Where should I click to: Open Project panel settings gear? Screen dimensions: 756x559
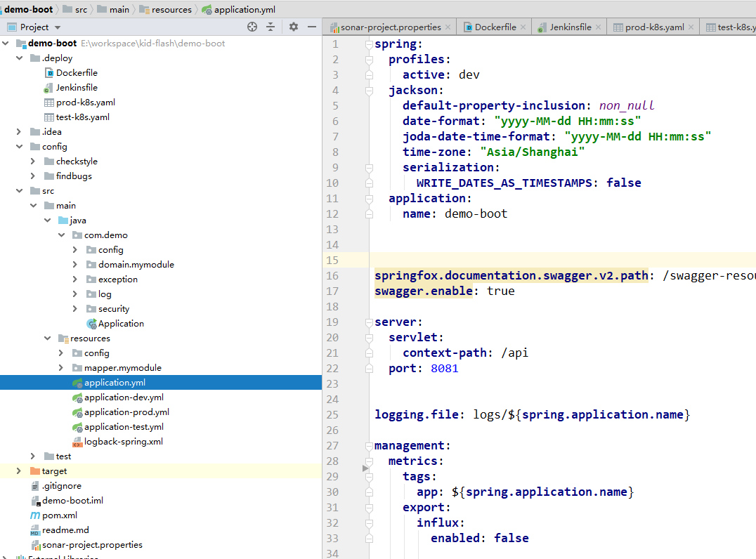[293, 27]
